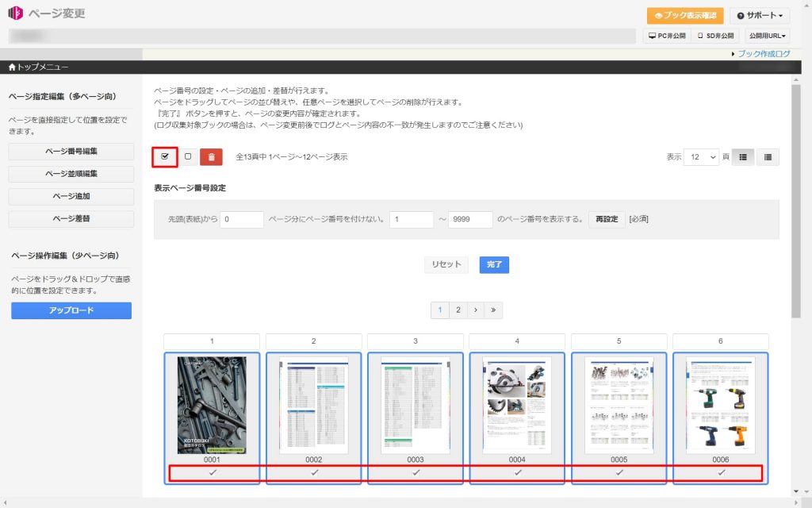Screen dimensions: 812x508
Task: Jump to last page with double chevron
Action: point(493,310)
